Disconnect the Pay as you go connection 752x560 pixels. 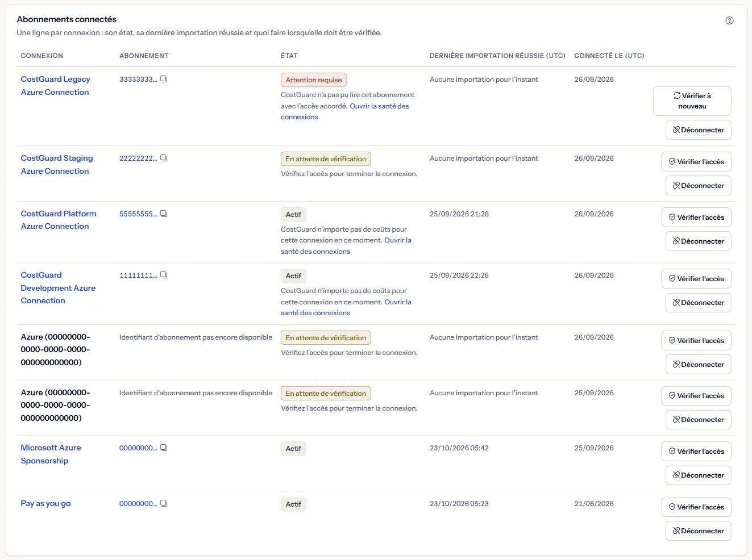pos(699,531)
